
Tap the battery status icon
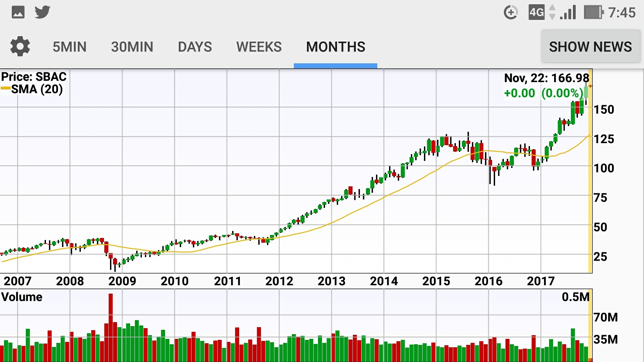coord(593,13)
